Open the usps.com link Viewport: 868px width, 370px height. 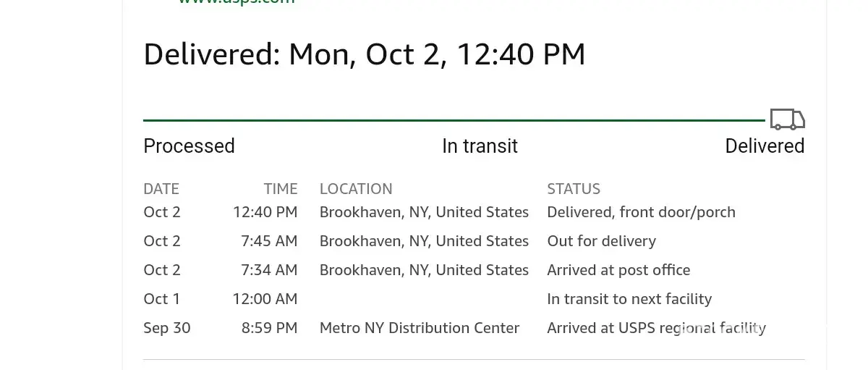(237, 2)
